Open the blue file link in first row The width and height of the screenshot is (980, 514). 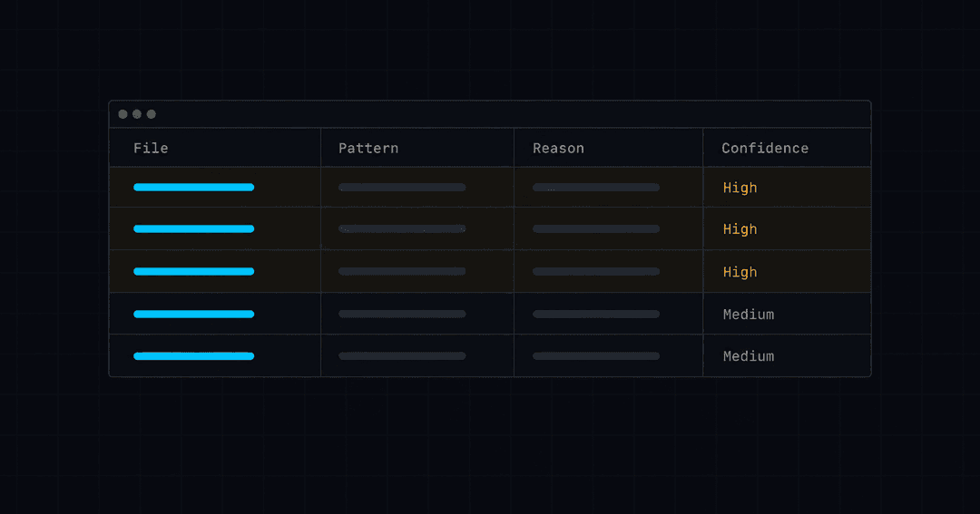tap(194, 188)
